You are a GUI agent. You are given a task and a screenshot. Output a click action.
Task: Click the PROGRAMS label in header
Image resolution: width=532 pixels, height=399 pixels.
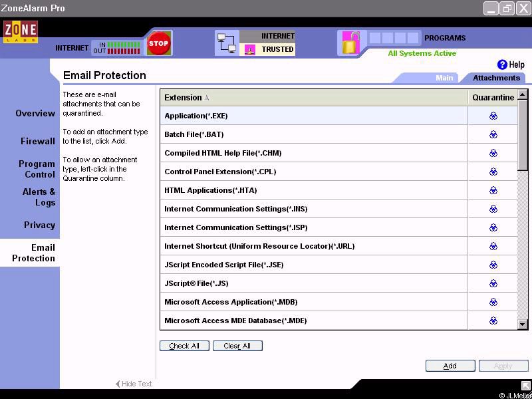pos(445,38)
